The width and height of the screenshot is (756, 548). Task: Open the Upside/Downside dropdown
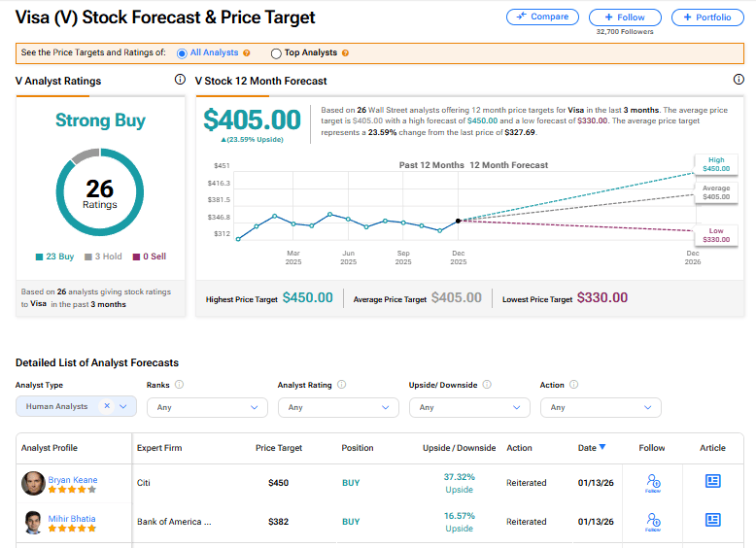(x=469, y=407)
